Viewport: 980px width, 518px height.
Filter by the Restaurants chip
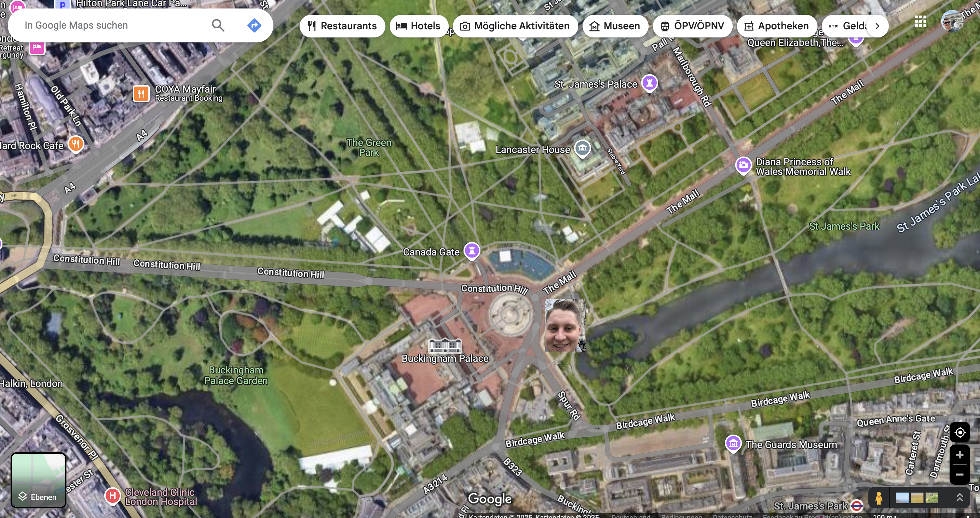(x=342, y=26)
